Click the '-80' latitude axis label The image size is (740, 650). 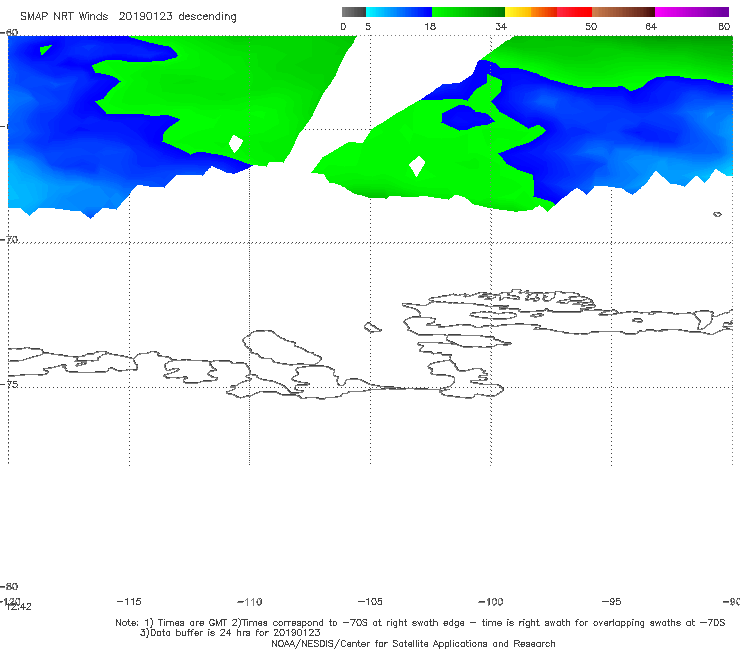tap(9, 586)
